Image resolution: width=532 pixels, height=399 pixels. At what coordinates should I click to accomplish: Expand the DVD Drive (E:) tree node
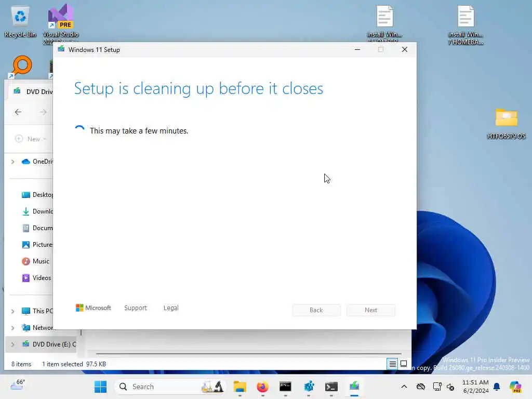tap(12, 344)
